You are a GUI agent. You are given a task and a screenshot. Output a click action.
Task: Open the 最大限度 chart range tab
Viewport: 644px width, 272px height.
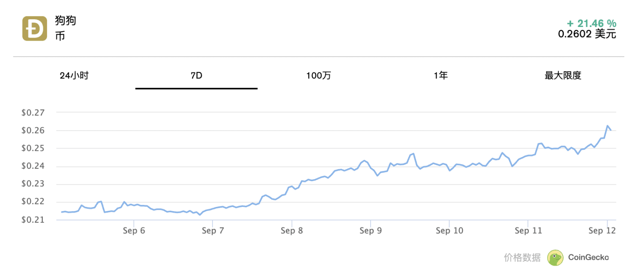coord(563,76)
